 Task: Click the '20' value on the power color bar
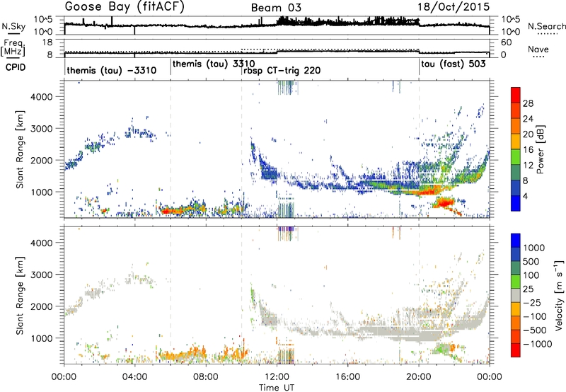click(x=528, y=134)
